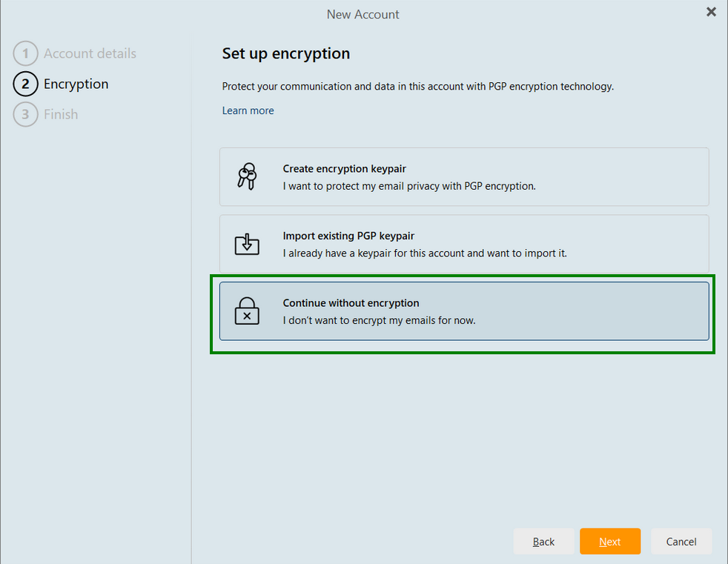
Task: Cancel the account setup
Action: coord(681,542)
